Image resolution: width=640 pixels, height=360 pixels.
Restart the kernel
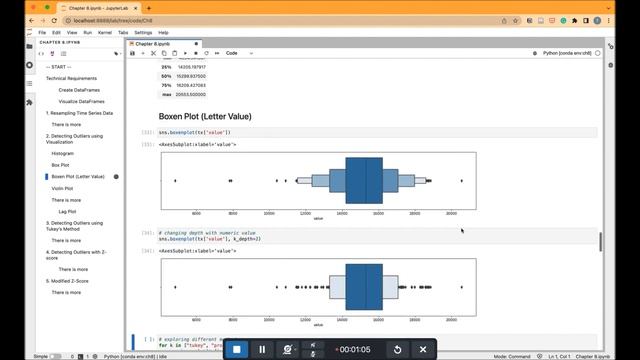click(207, 53)
